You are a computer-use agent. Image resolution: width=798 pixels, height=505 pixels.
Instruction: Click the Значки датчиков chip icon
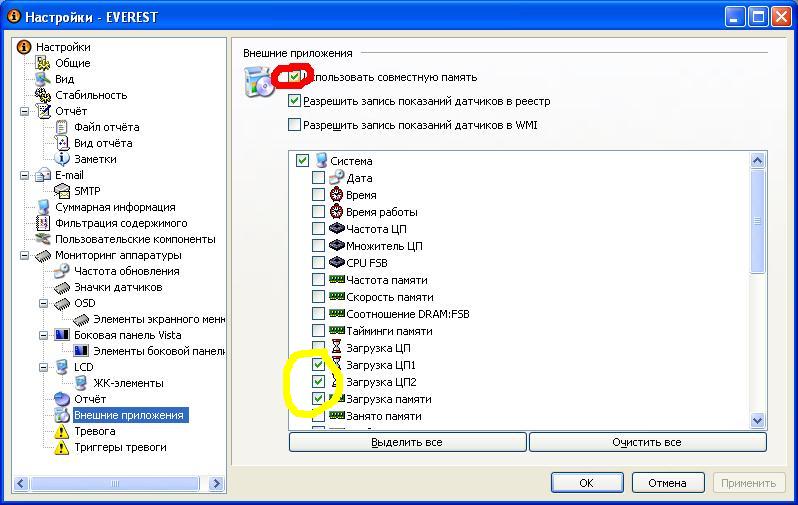tap(62, 288)
